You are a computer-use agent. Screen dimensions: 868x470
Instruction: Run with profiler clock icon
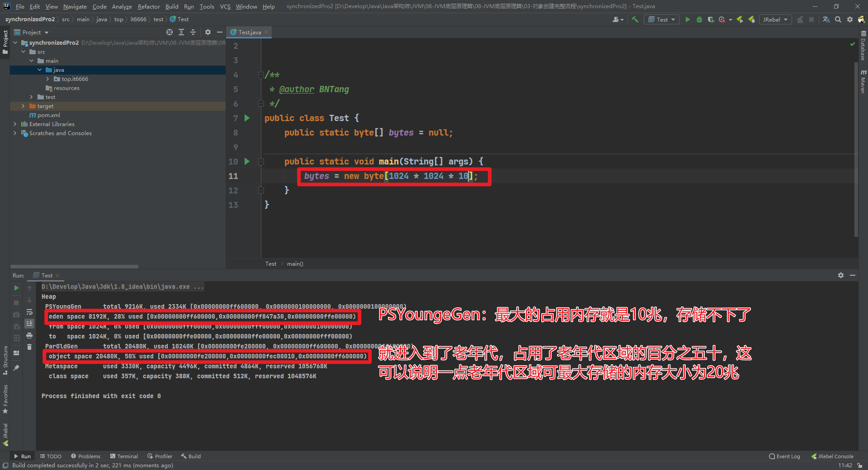[722, 19]
